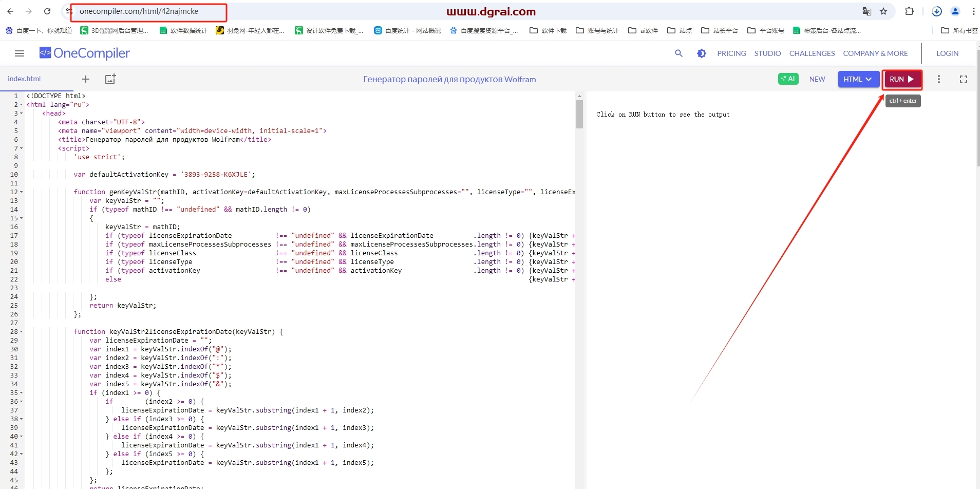
Task: Click the 'use strict' text on line 8
Action: (x=97, y=157)
